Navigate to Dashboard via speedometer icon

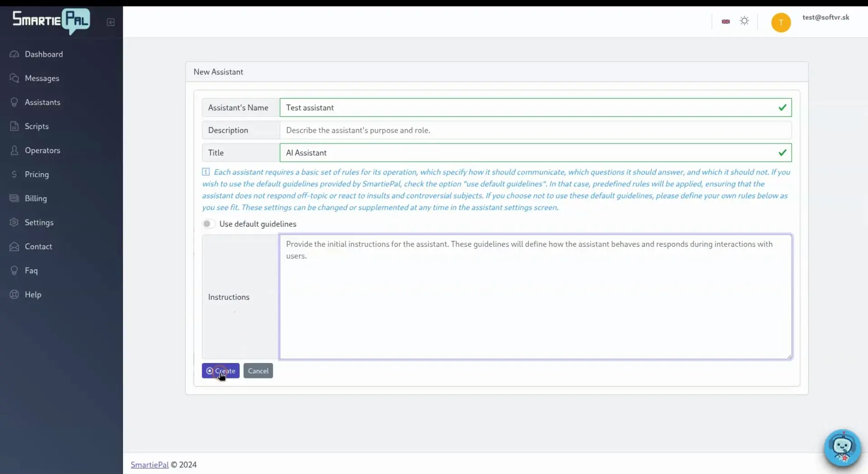click(x=14, y=54)
